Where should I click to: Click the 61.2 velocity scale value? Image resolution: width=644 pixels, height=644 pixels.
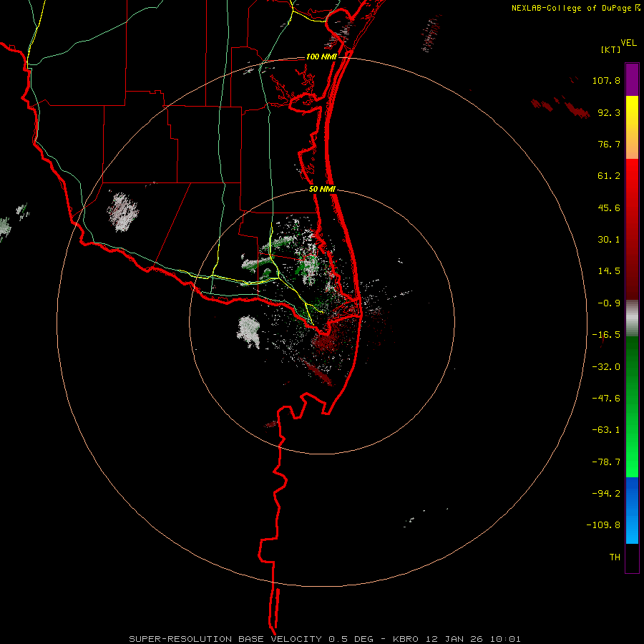pos(609,176)
